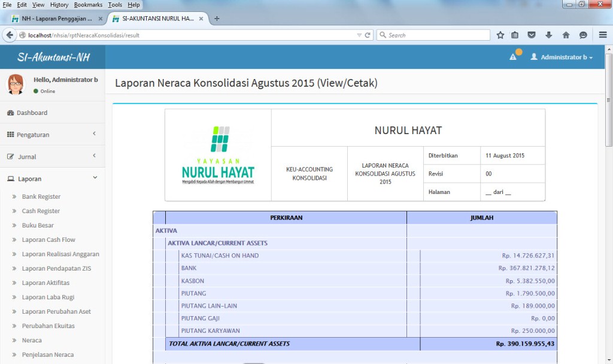The width and height of the screenshot is (613, 364).
Task: Open Laporan Laba Rugi
Action: (x=48, y=297)
